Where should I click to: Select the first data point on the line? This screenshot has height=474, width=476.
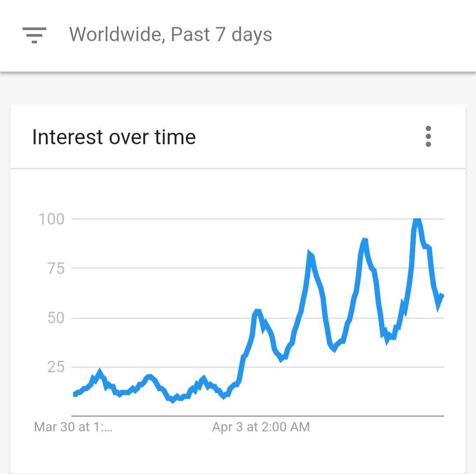(x=74, y=394)
